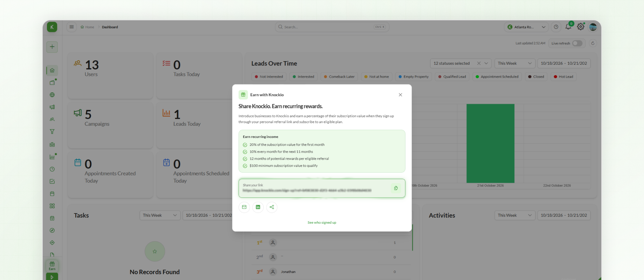Open the user profile avatar
The height and width of the screenshot is (280, 644).
pos(593,27)
